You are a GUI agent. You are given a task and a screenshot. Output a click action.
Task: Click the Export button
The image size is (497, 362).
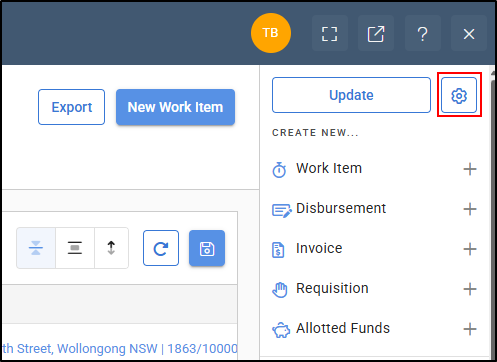[x=71, y=107]
